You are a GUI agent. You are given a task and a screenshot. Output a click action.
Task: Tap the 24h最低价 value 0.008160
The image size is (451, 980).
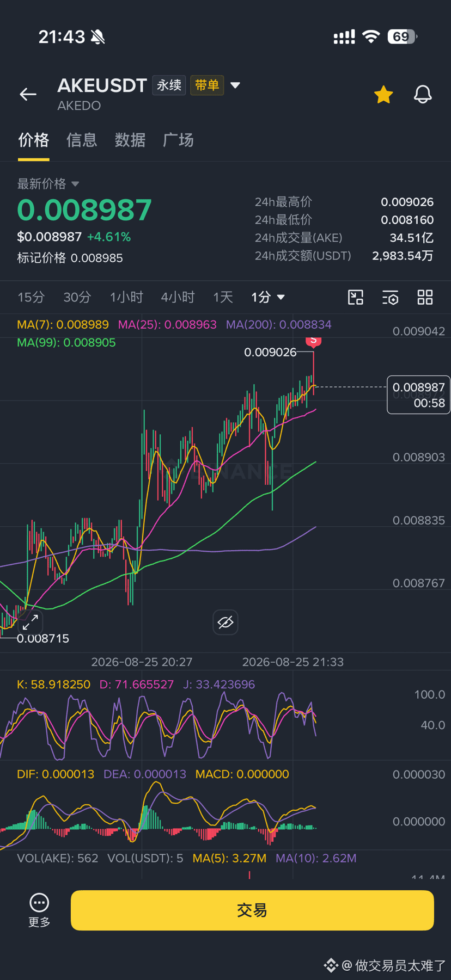407,220
